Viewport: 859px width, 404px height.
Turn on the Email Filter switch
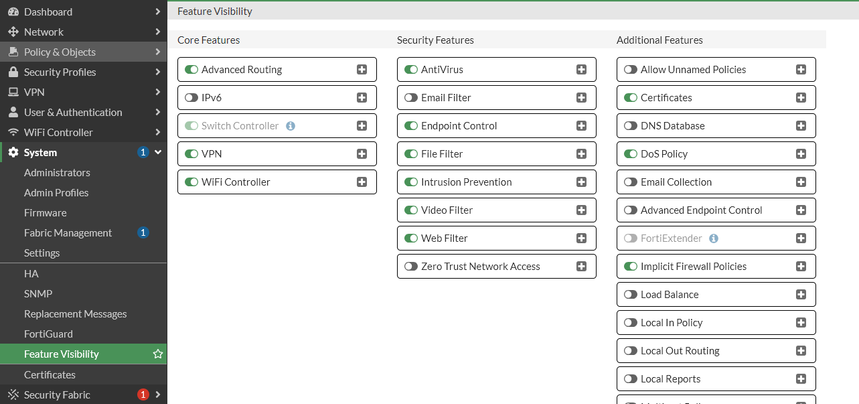pyautogui.click(x=411, y=98)
